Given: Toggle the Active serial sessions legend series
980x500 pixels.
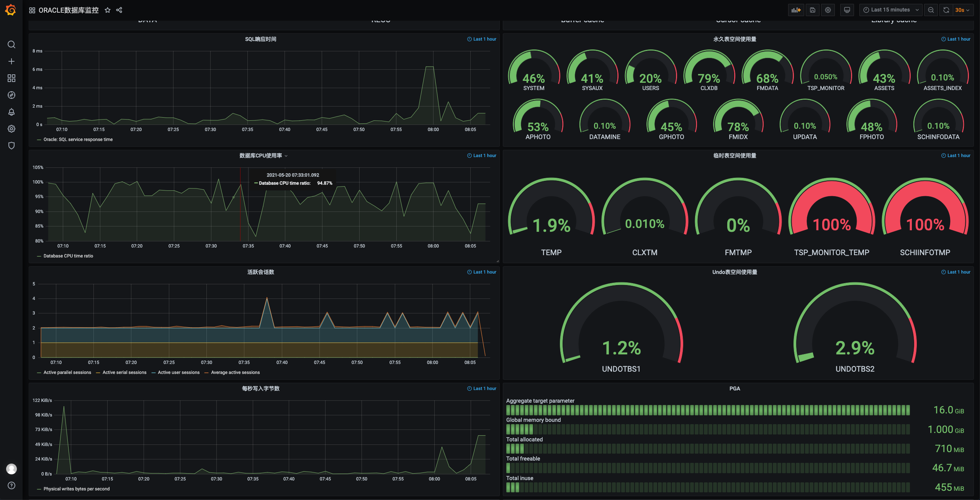Looking at the screenshot, I should coord(124,372).
